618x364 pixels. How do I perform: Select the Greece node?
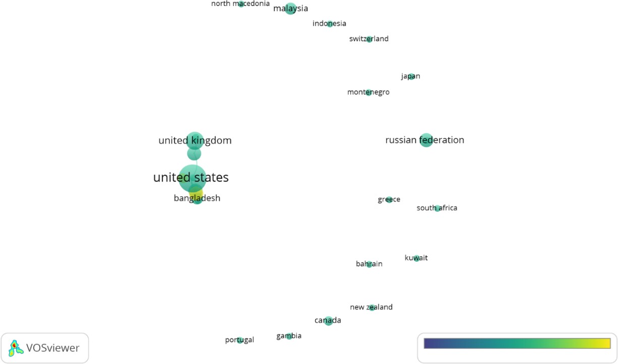pyautogui.click(x=389, y=200)
